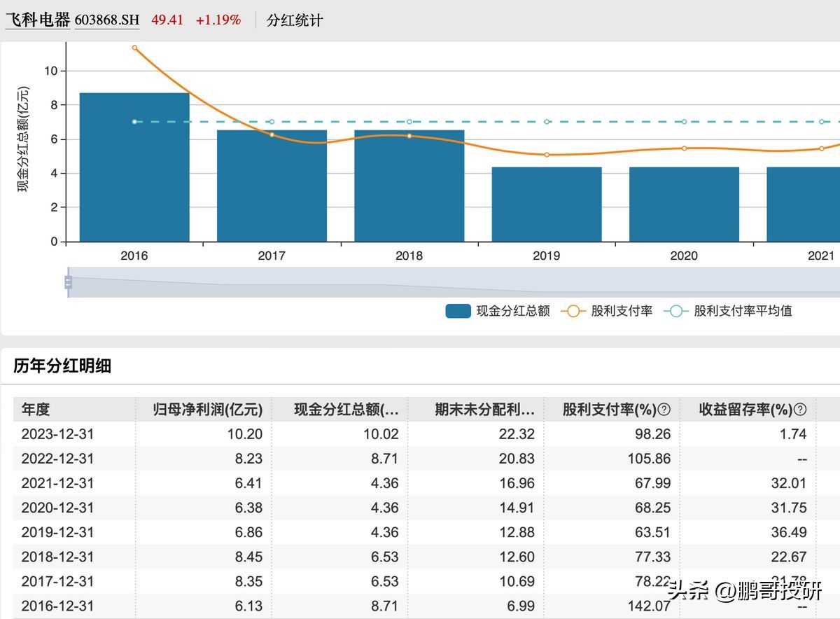Open the 飞科电器 stock name link
The height and width of the screenshot is (619, 840).
click(x=38, y=20)
